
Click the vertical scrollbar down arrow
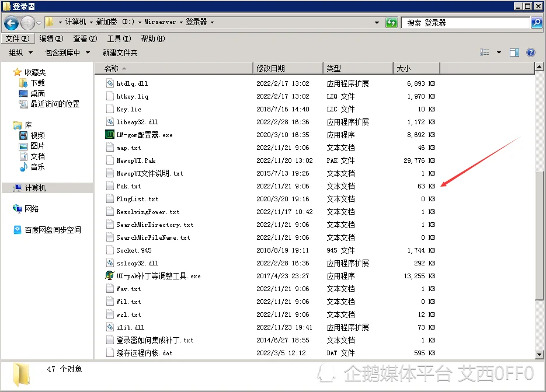540,354
